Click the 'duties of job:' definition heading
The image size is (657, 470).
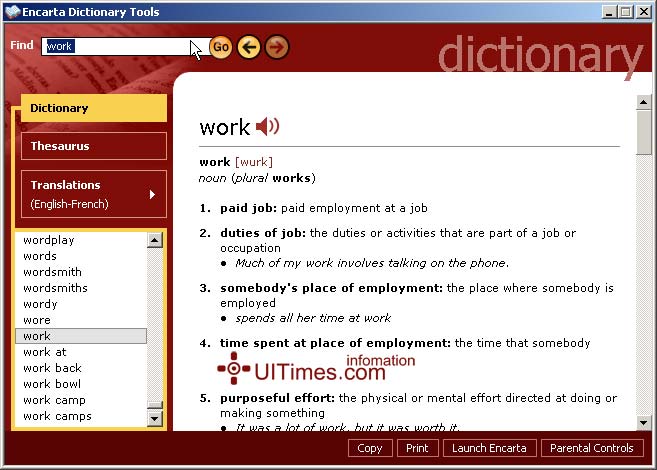coord(263,233)
